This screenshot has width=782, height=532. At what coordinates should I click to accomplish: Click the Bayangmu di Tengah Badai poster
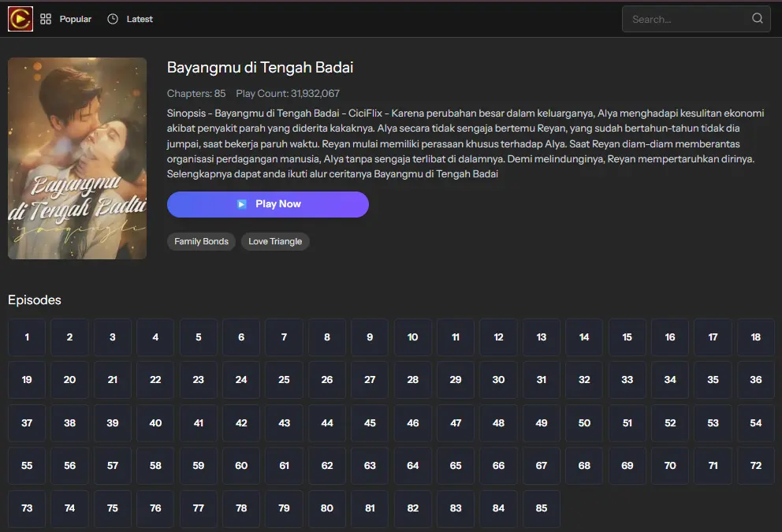click(76, 158)
